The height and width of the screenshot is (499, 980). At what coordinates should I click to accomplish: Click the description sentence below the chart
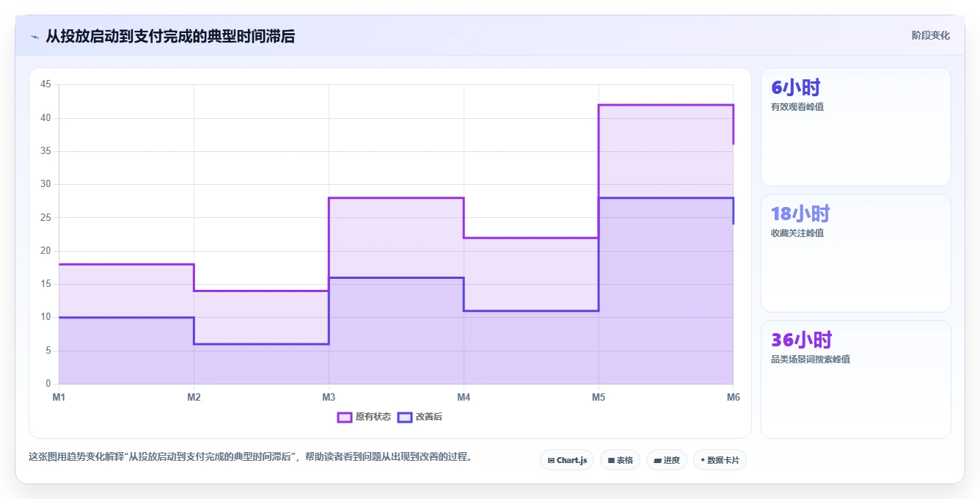click(x=252, y=456)
